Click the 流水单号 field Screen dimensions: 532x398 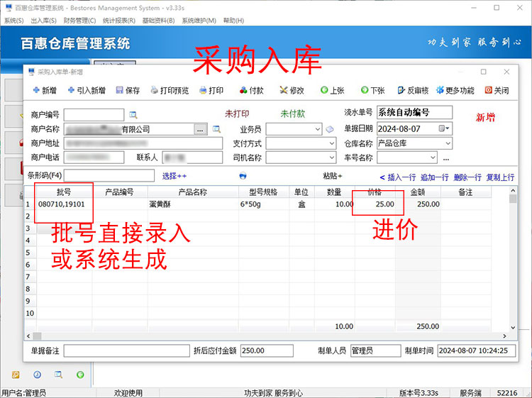414,112
